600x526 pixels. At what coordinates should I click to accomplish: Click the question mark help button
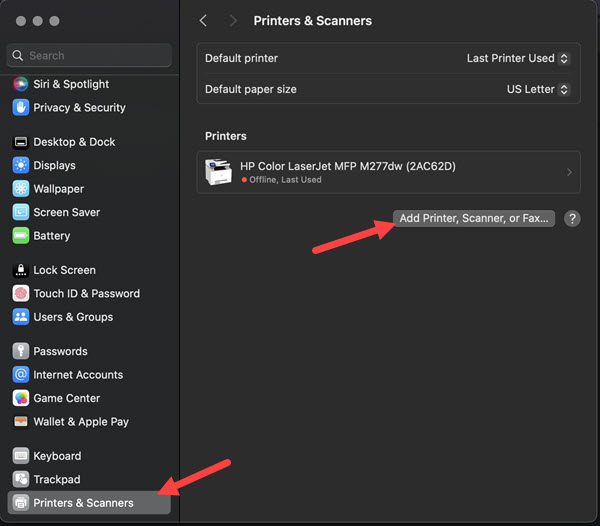point(572,218)
